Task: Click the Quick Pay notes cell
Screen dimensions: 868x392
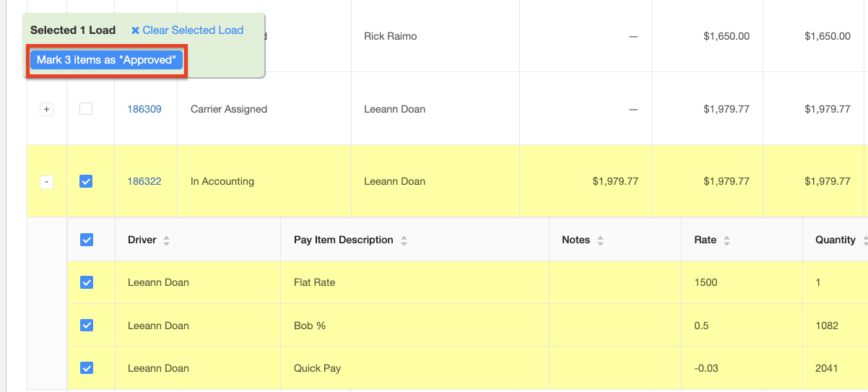Action: [x=615, y=368]
